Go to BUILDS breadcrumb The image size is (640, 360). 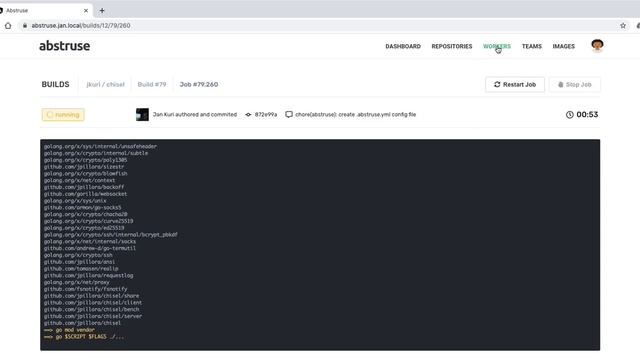click(56, 84)
